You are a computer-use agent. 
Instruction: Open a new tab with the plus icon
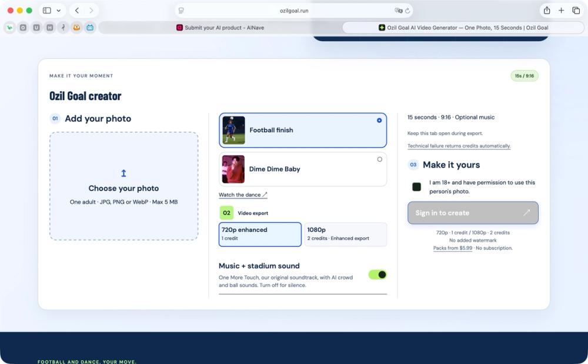(561, 11)
